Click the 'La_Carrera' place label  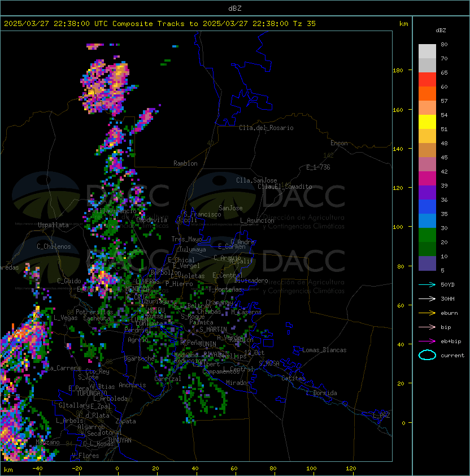pos(63,368)
